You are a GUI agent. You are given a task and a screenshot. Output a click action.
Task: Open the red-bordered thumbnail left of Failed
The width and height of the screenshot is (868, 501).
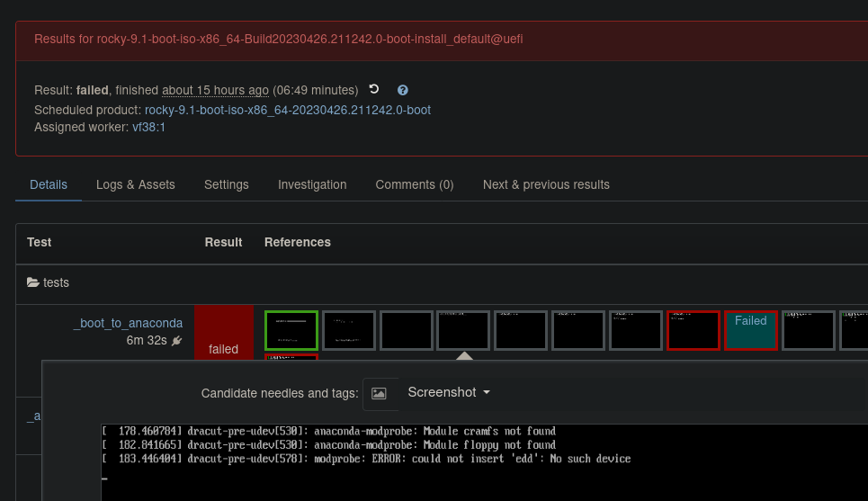(694, 330)
